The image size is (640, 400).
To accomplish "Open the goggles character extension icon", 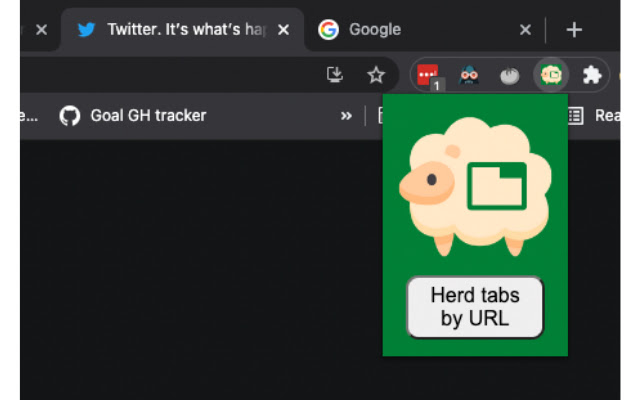I will tap(469, 75).
